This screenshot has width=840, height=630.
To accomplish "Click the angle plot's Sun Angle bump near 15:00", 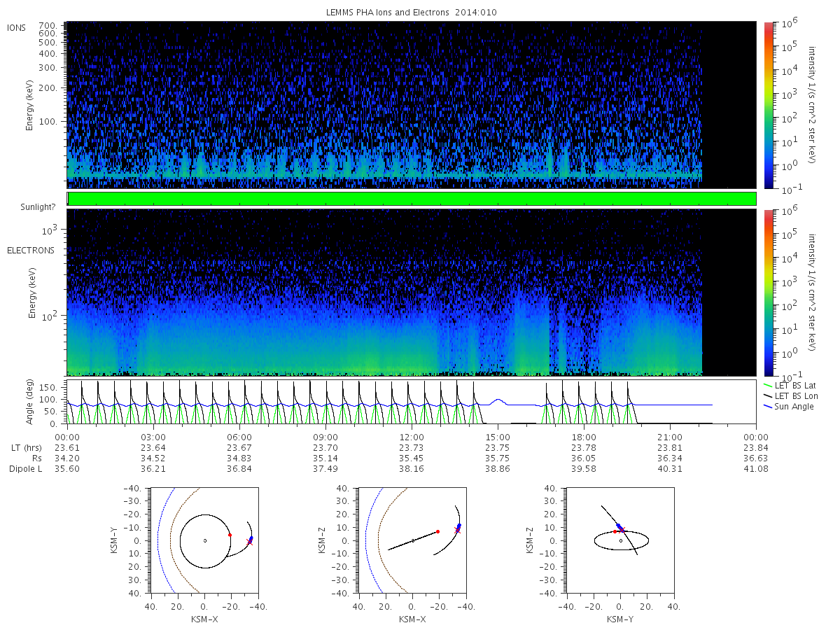I will [x=497, y=401].
